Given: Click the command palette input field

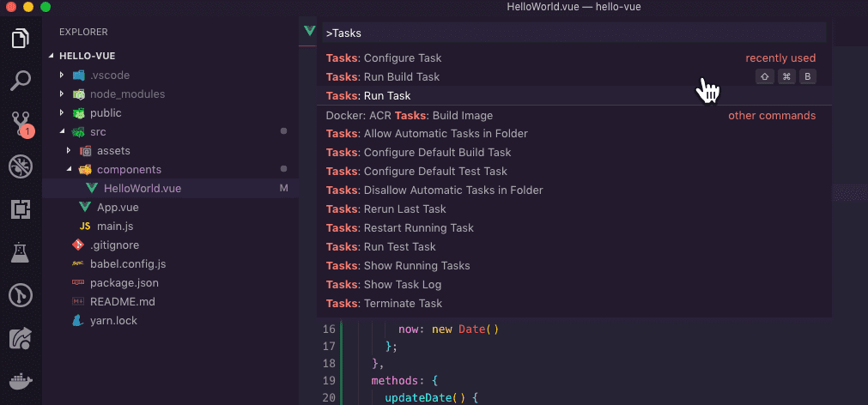Looking at the screenshot, I should [573, 33].
